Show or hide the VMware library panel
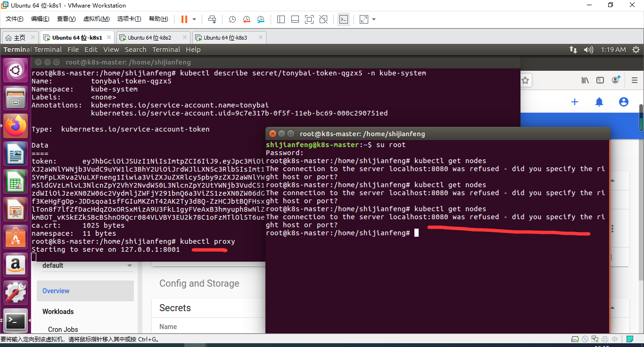The width and height of the screenshot is (644, 347). pos(281,19)
